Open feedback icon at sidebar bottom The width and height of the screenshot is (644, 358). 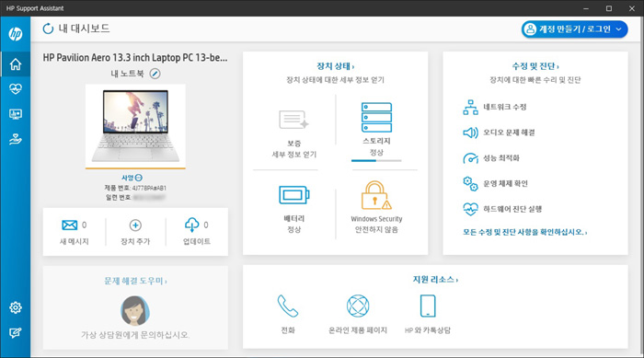[16, 332]
